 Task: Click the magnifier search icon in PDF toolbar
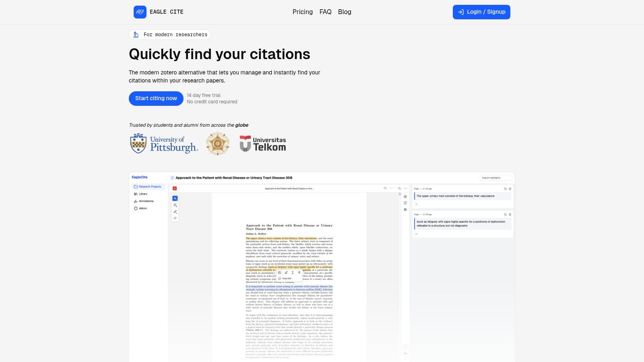399,188
